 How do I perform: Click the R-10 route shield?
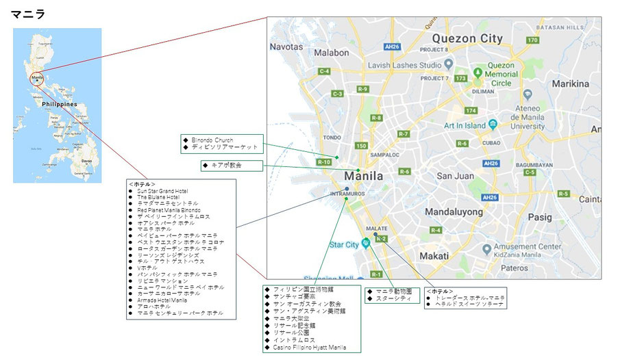(324, 162)
